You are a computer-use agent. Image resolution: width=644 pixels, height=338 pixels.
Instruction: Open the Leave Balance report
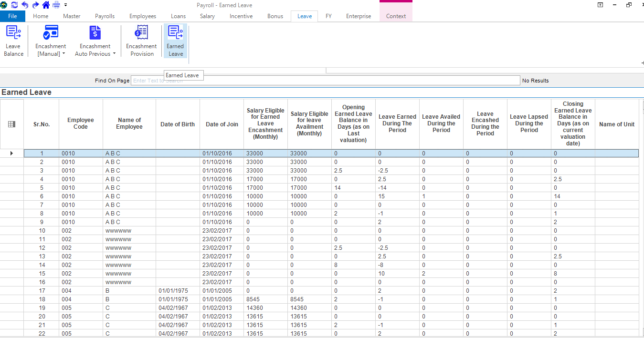pos(13,41)
